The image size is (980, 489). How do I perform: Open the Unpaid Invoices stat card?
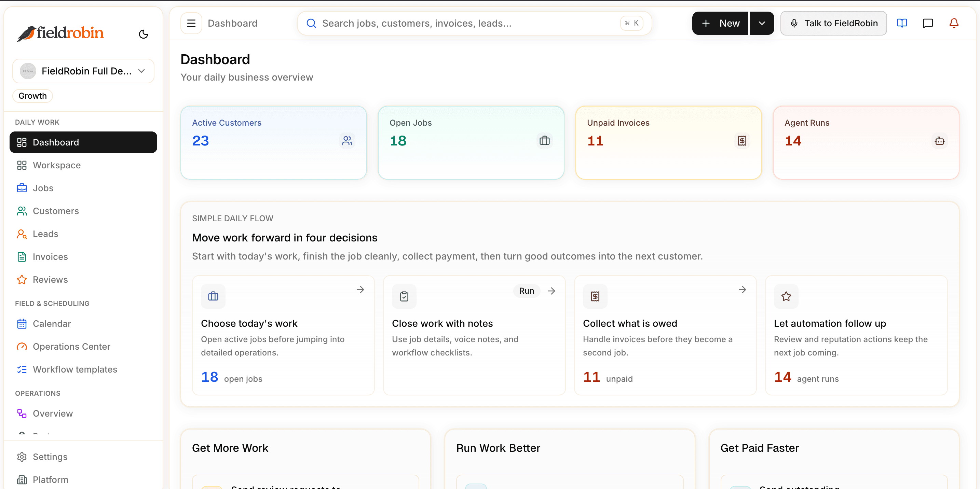[x=668, y=143]
